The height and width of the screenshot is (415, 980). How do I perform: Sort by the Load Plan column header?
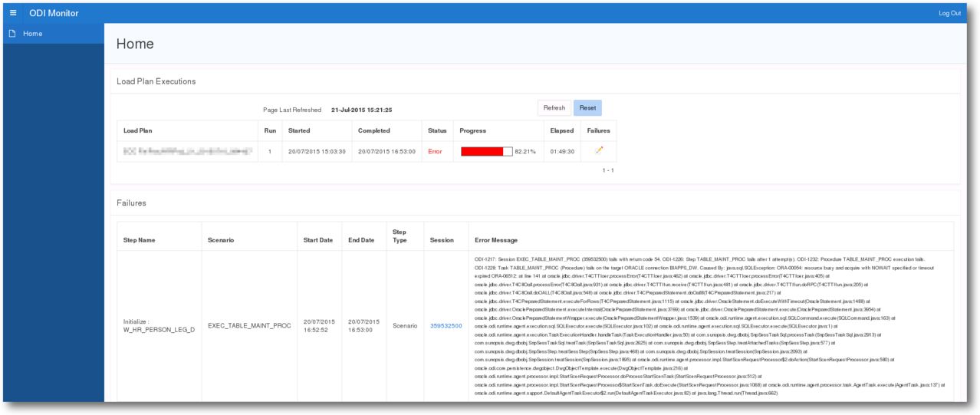point(138,130)
